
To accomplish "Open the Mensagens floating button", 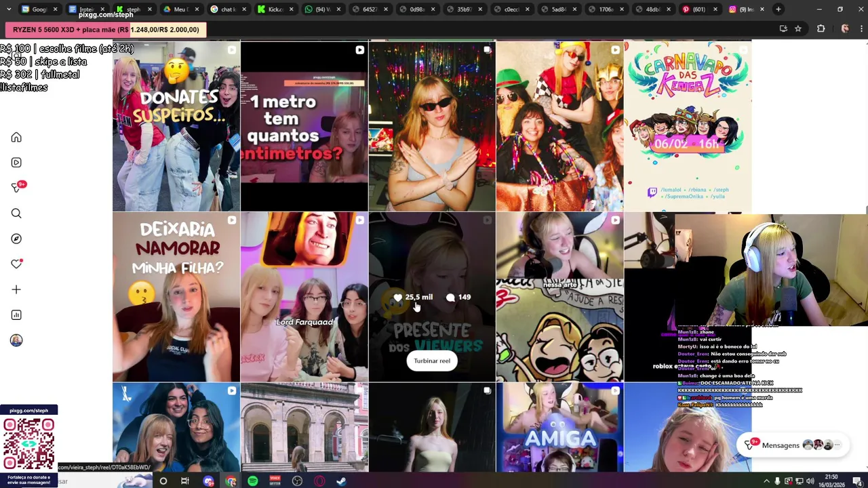I will coord(792,445).
